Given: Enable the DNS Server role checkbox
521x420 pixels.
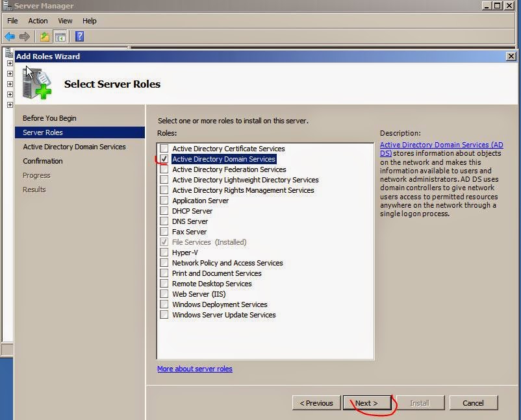Looking at the screenshot, I should (164, 221).
